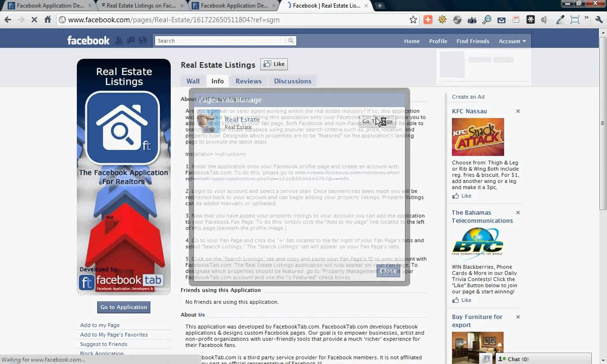Click Add to My Page's Favorites link

click(114, 335)
